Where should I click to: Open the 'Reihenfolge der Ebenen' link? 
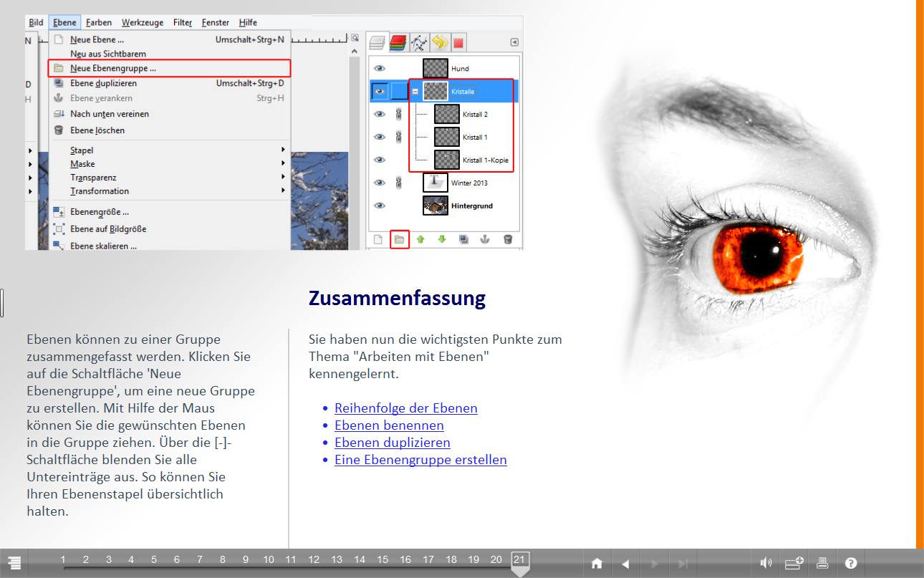pyautogui.click(x=406, y=408)
